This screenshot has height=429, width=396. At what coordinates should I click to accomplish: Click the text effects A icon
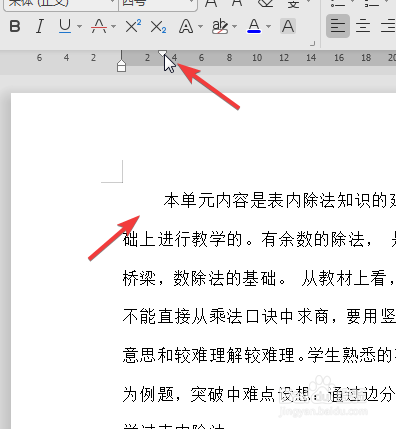click(186, 26)
